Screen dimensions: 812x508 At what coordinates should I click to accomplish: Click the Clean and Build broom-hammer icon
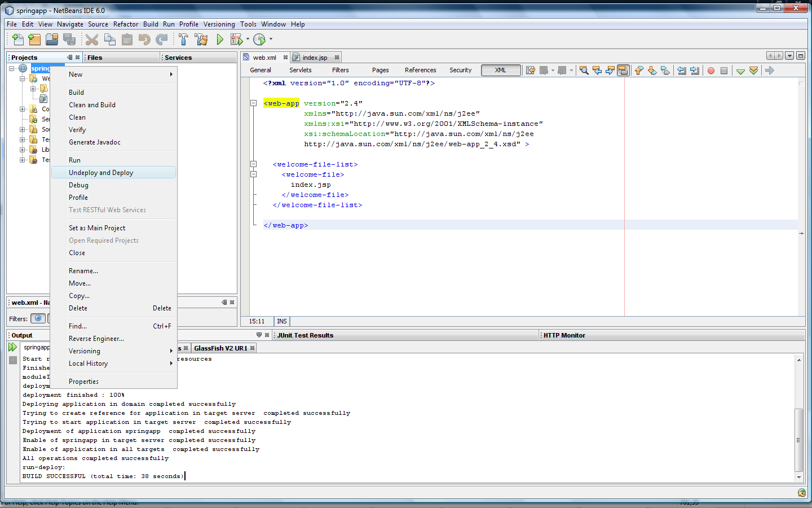click(x=201, y=39)
